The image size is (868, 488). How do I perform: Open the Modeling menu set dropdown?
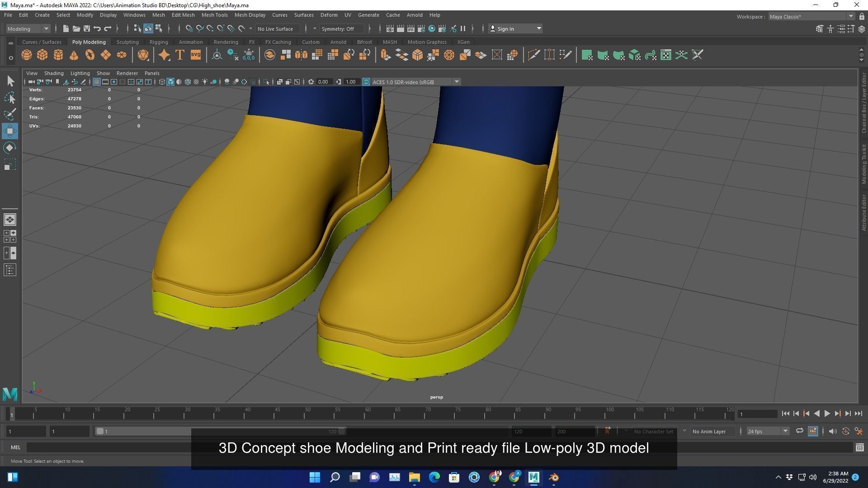(28, 28)
